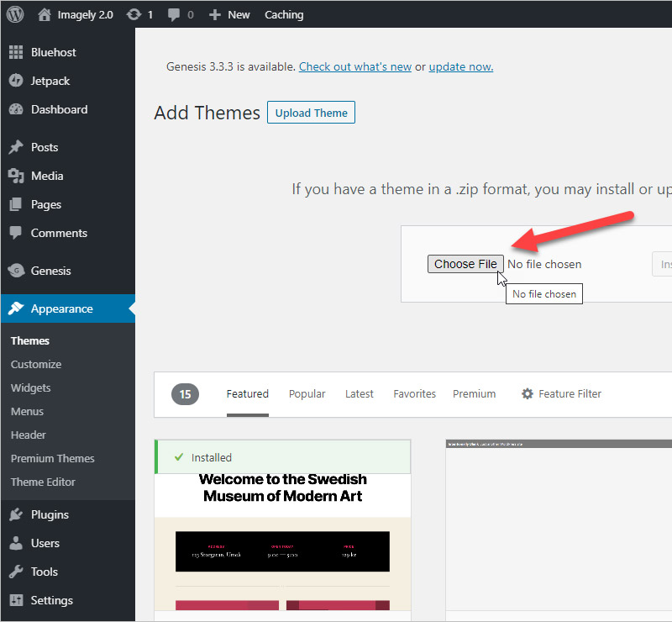The height and width of the screenshot is (622, 672).
Task: Click the Posts pushpin icon
Action: click(16, 147)
